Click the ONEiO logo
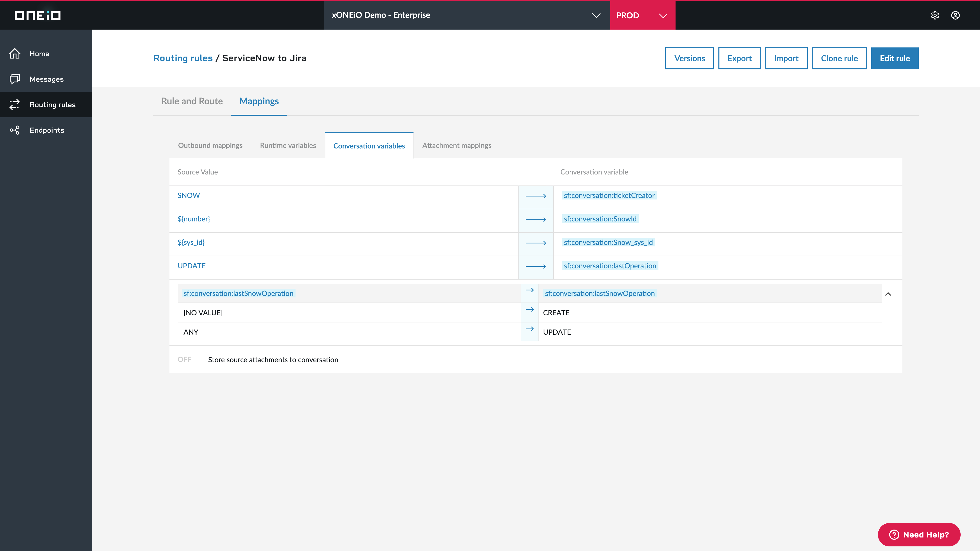 37,15
